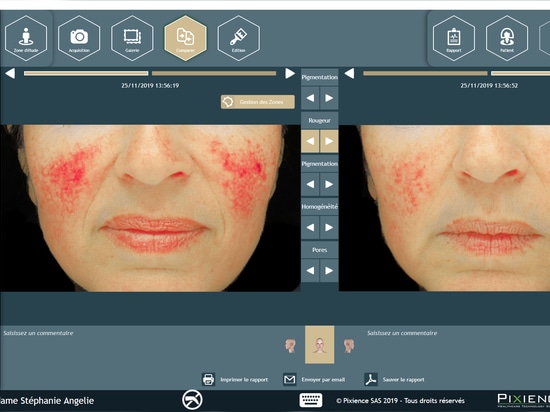Viewport: 550px width, 412px height.
Task: Select the front-face view thumbnail
Action: point(320,345)
